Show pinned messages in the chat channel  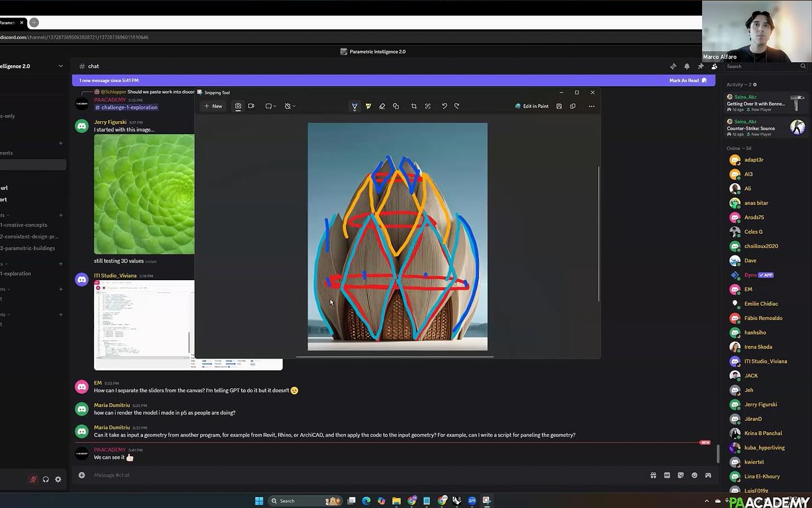(701, 67)
